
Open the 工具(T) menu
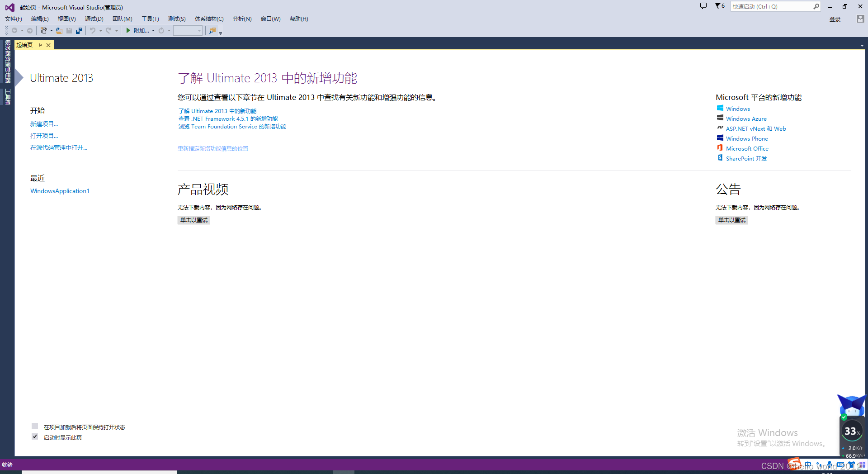pyautogui.click(x=150, y=19)
